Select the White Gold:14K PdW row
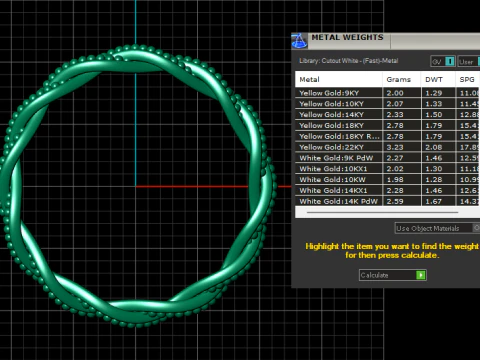 [387, 201]
